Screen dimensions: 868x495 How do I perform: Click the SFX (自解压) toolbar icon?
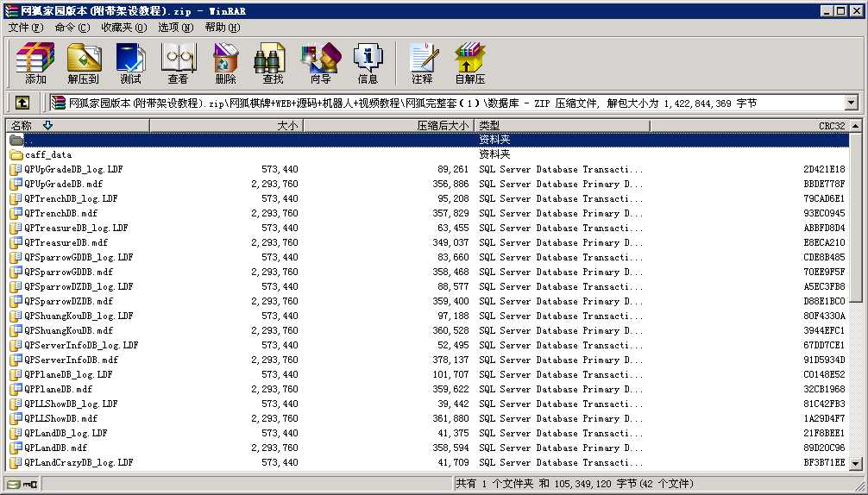[x=470, y=63]
